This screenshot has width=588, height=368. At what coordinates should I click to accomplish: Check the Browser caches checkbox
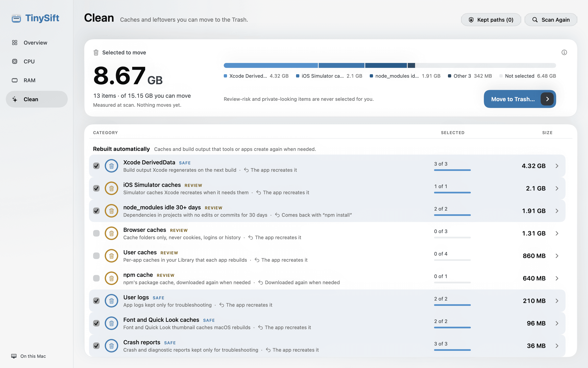pos(96,233)
